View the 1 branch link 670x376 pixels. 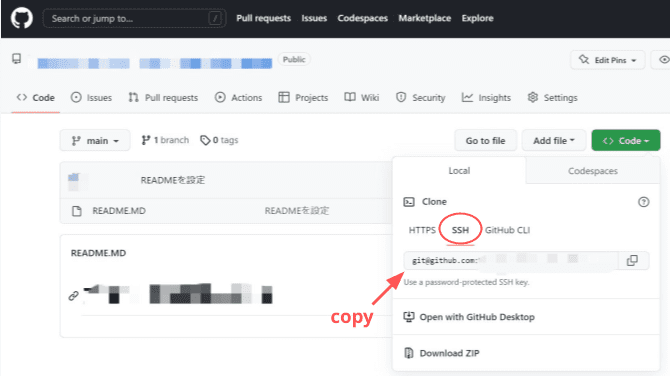click(x=165, y=140)
